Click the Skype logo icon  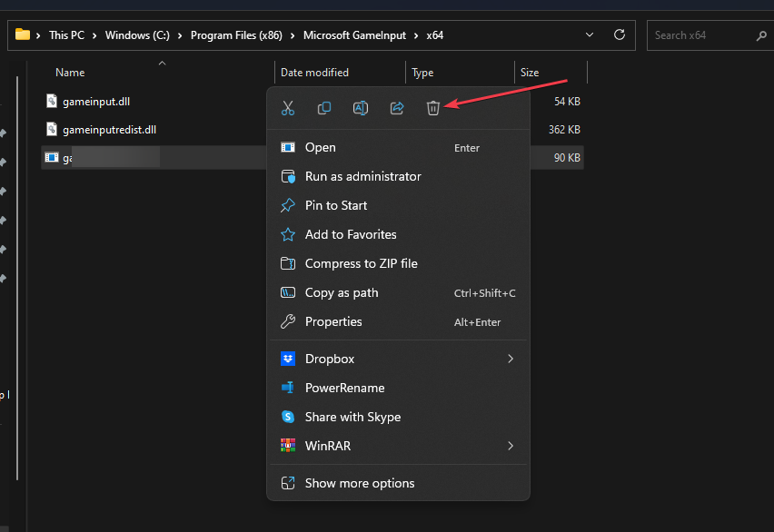point(288,417)
